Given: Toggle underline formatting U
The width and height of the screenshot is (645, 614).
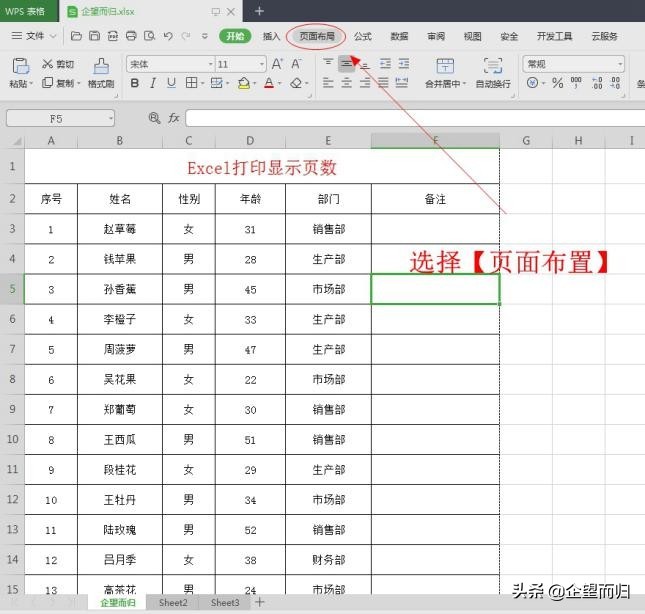Looking at the screenshot, I should pos(171,83).
